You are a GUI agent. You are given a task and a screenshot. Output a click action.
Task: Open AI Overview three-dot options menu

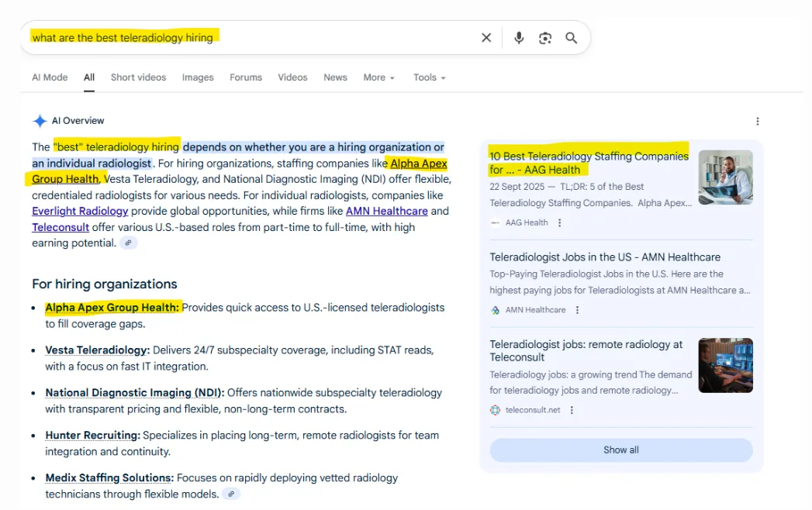757,121
